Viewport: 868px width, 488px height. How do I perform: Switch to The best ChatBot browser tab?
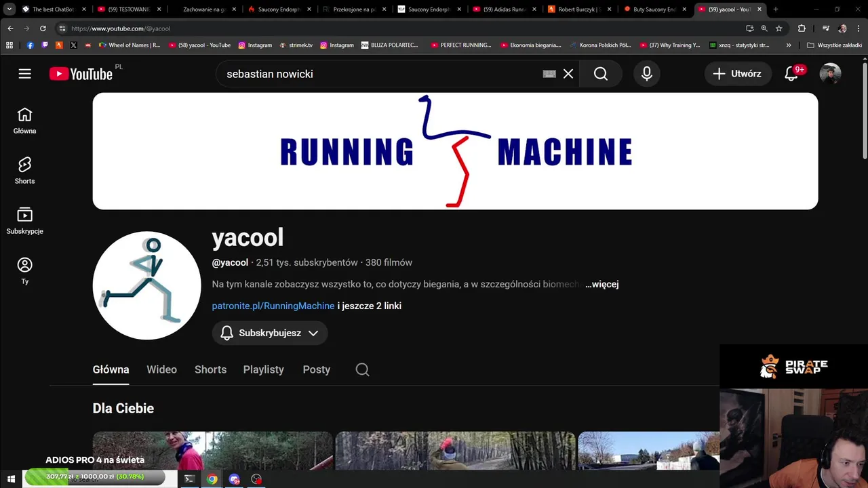click(53, 9)
